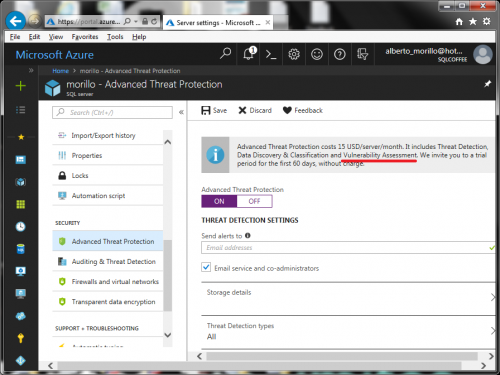Click menu scroll down arrow

(168, 335)
